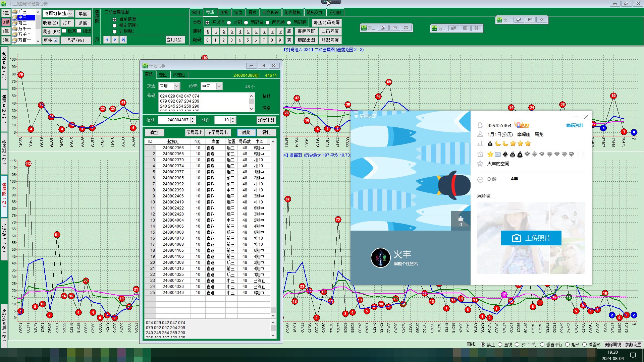Select 当前遗漏 radio option
The image size is (644, 362).
[115, 19]
